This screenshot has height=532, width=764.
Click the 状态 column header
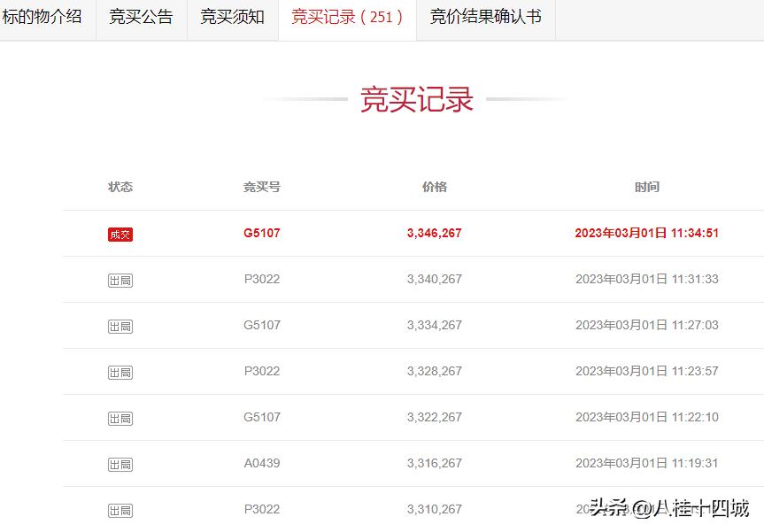click(x=120, y=187)
